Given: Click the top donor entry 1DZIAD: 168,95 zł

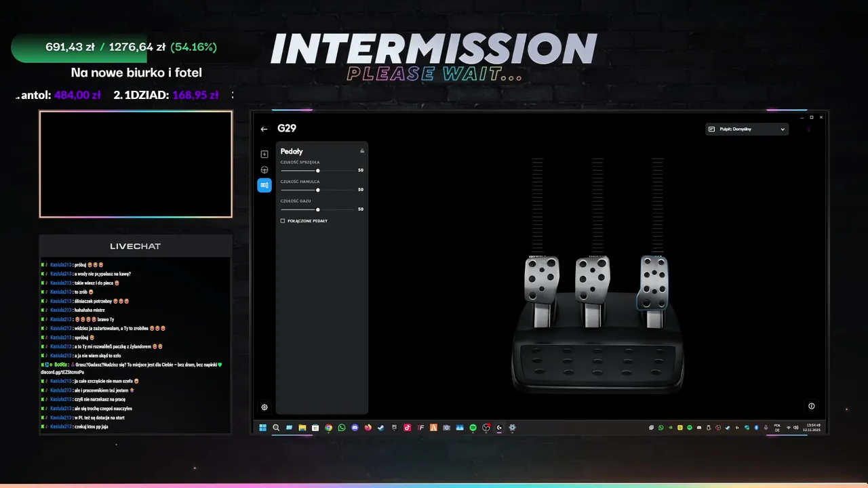Looking at the screenshot, I should click(x=166, y=96).
